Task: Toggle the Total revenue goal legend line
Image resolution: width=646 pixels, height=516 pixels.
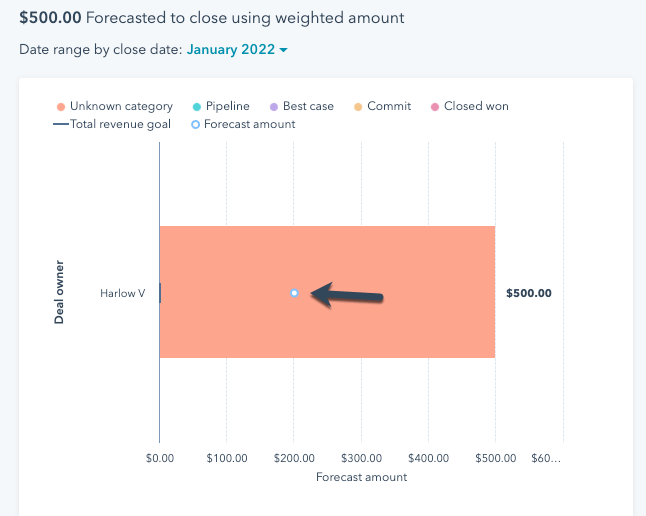Action: [x=111, y=124]
